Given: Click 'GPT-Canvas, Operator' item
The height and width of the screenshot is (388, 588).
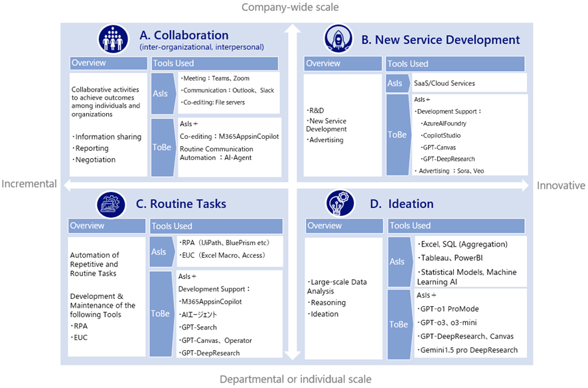Looking at the screenshot, I should coord(215,341).
